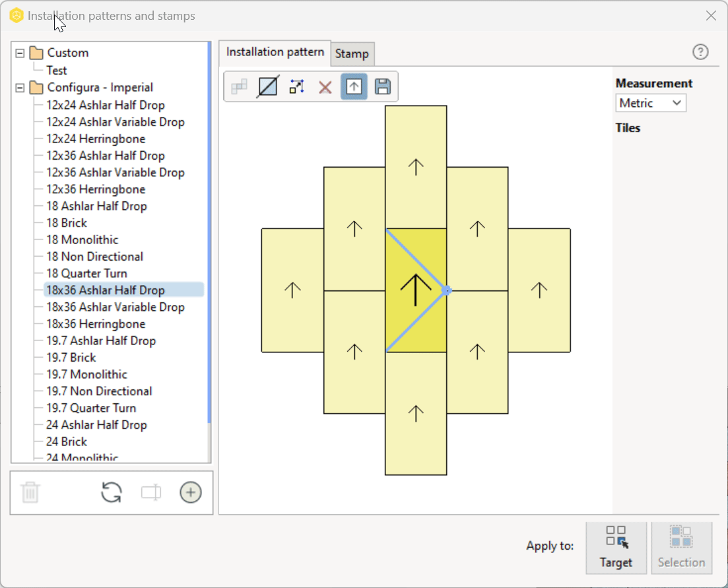This screenshot has height=588, width=728.
Task: Select 12x24 Herringbone pattern
Action: pos(96,139)
